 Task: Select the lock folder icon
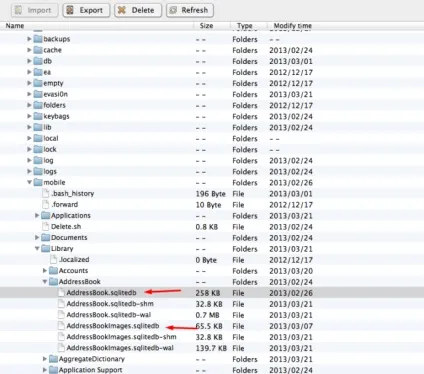pos(38,149)
